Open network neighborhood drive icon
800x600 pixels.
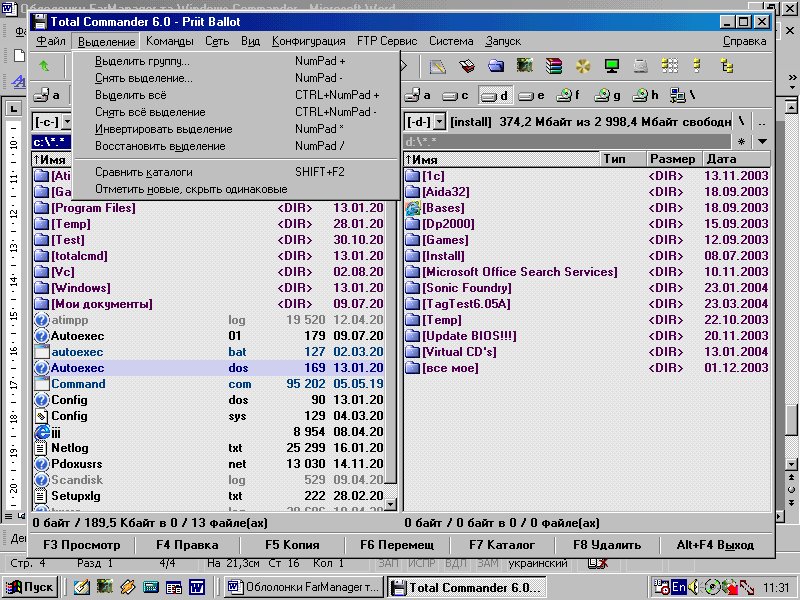(x=683, y=95)
